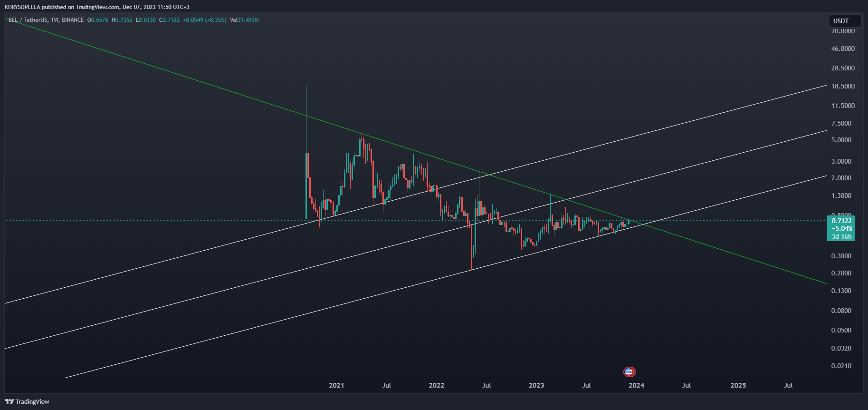
Task: Click the US flag economic event marker
Action: click(x=629, y=372)
